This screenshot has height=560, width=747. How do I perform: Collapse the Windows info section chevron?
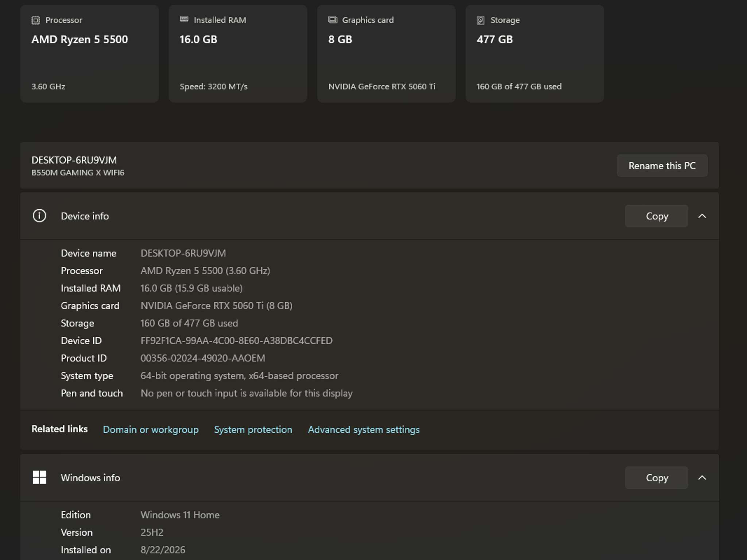702,478
